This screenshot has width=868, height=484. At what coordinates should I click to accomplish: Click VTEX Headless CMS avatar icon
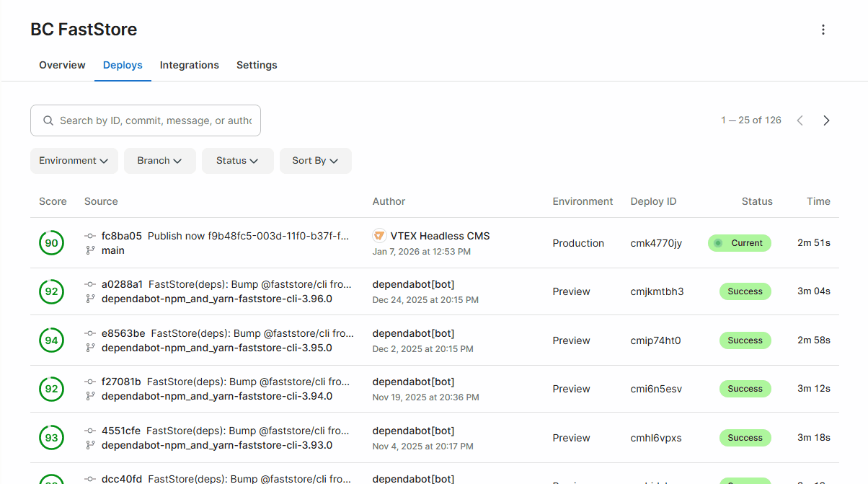pos(379,236)
